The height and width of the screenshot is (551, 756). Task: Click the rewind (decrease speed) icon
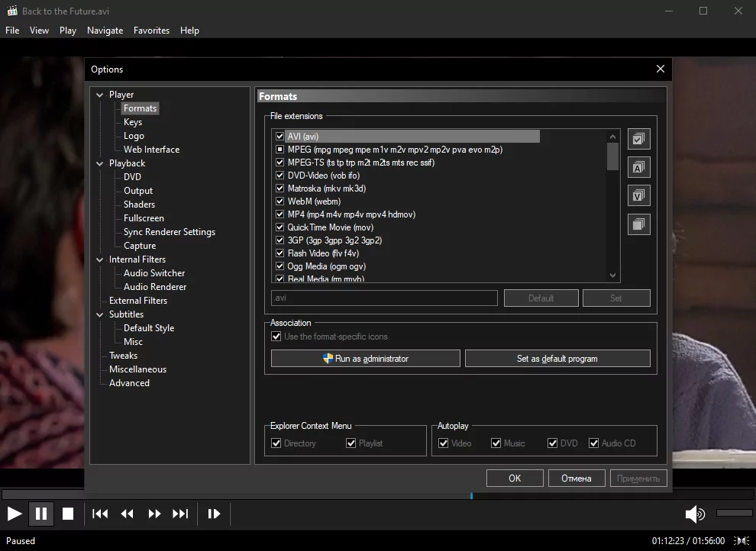tap(128, 514)
